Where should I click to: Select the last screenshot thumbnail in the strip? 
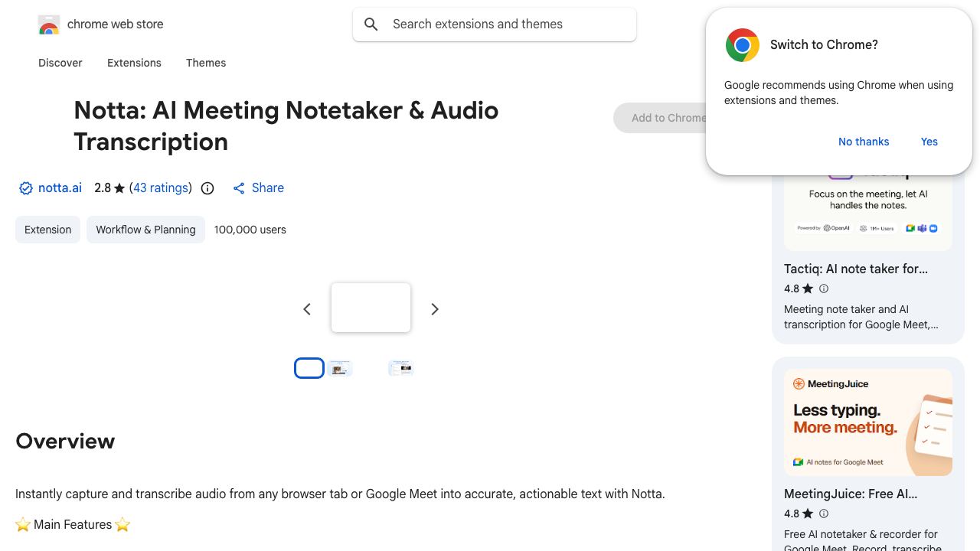(401, 368)
